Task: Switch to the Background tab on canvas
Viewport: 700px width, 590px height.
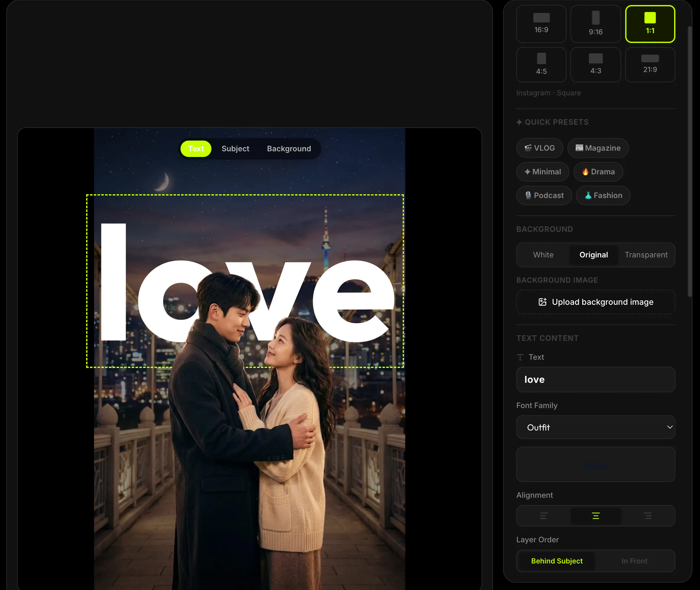Action: click(x=289, y=148)
